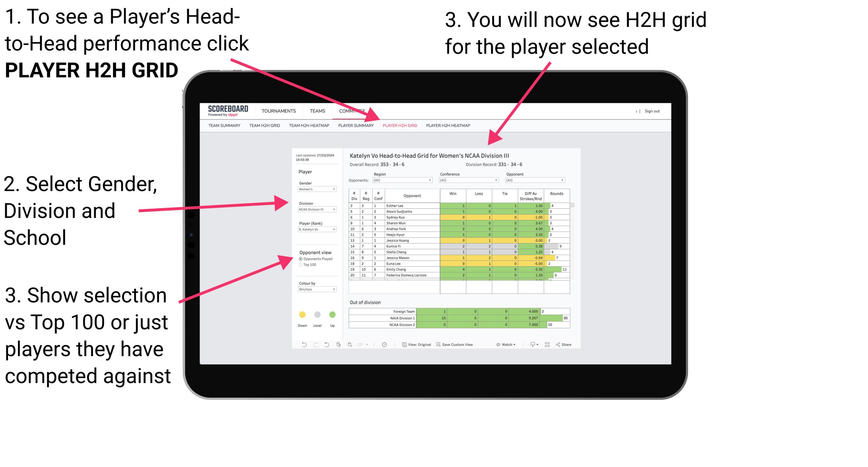Viewport: 868px width, 467px height.
Task: Select Opponents Played radio button
Action: (300, 259)
